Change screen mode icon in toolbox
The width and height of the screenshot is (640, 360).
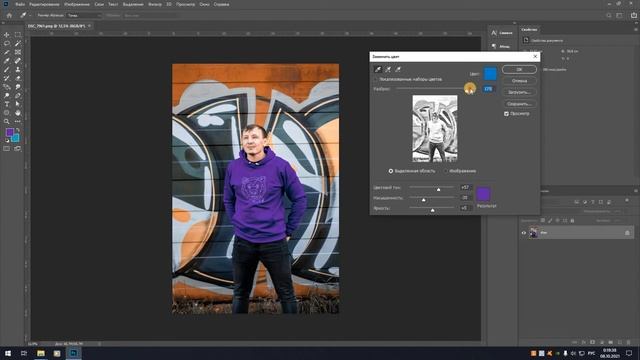(x=18, y=149)
